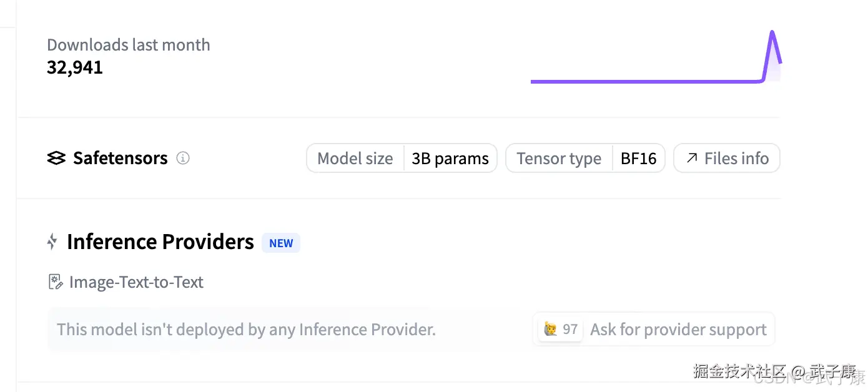Screen dimensions: 868x392
Task: Click the info icon beside Safetensors
Action: pyautogui.click(x=183, y=158)
